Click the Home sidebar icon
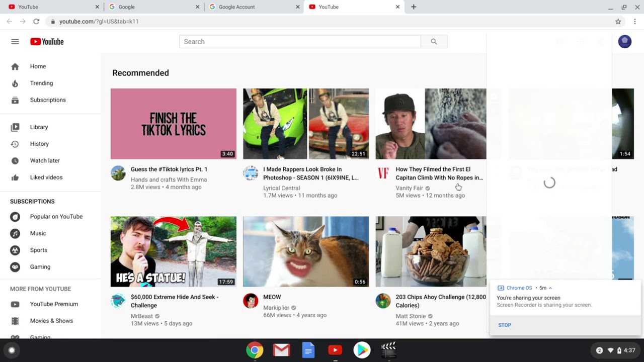Viewport: 644px width, 362px height. 15,66
